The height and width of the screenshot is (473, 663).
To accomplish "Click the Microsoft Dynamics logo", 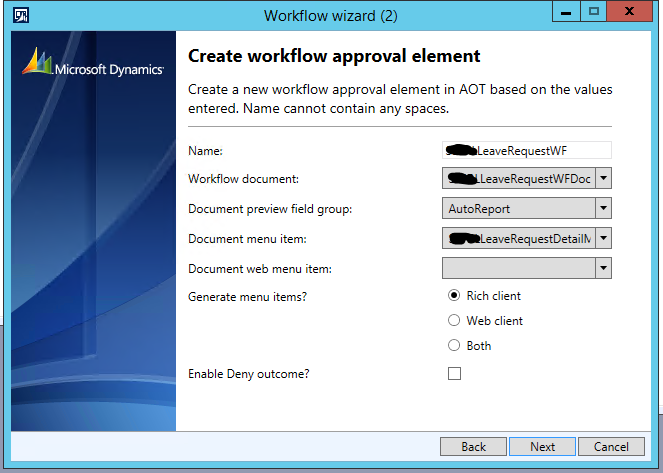I will pyautogui.click(x=93, y=62).
